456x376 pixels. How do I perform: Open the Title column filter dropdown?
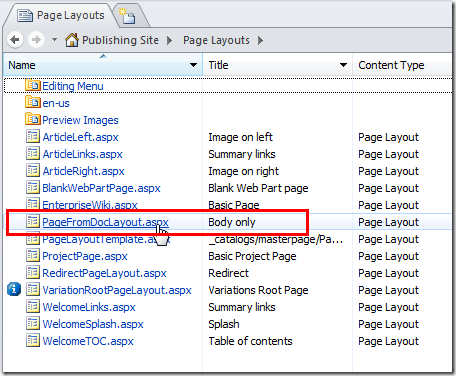[x=343, y=65]
